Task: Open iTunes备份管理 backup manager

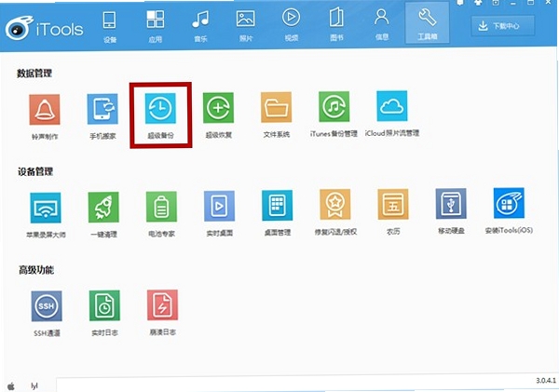Action: (334, 106)
